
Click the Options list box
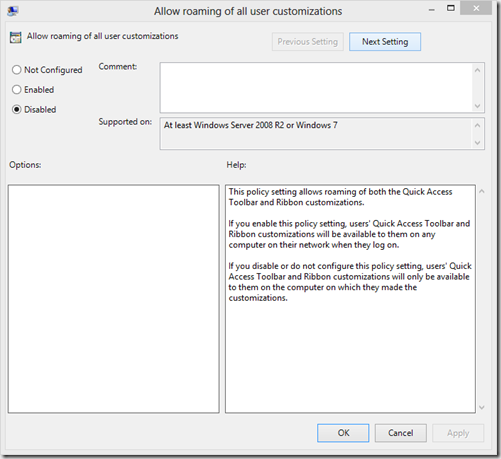114,299
